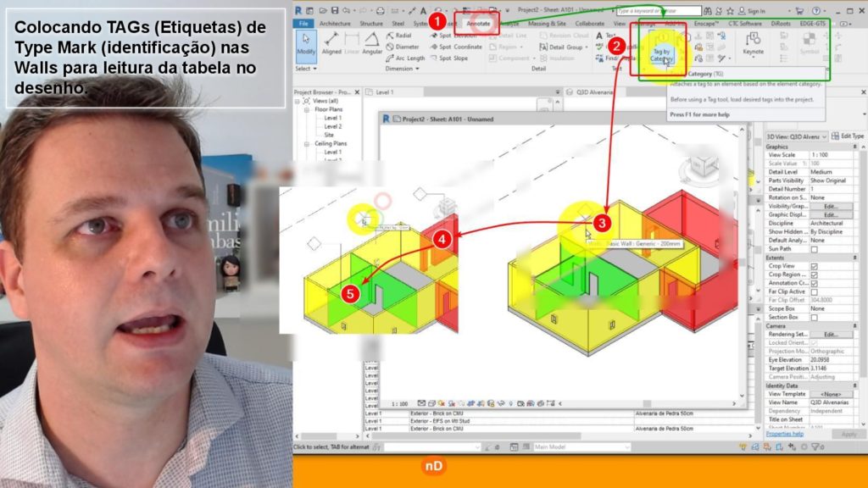Viewport: 868px width, 488px height.
Task: Click the keyword search input field
Action: click(657, 12)
